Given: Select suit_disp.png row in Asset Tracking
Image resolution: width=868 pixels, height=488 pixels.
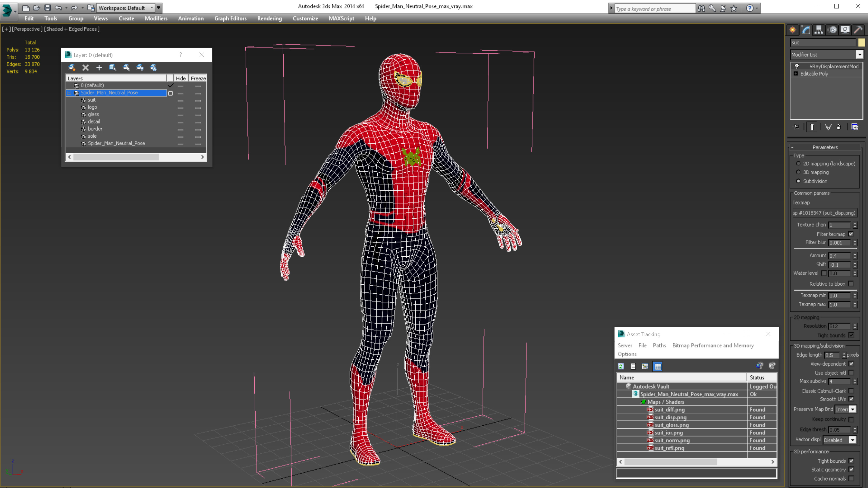Looking at the screenshot, I should (696, 417).
